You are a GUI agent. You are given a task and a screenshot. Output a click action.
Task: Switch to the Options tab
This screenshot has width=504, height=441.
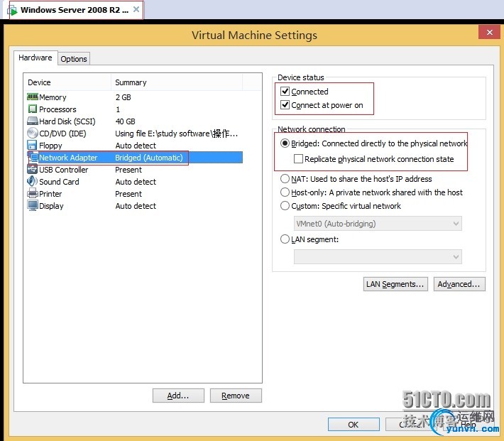(x=74, y=59)
